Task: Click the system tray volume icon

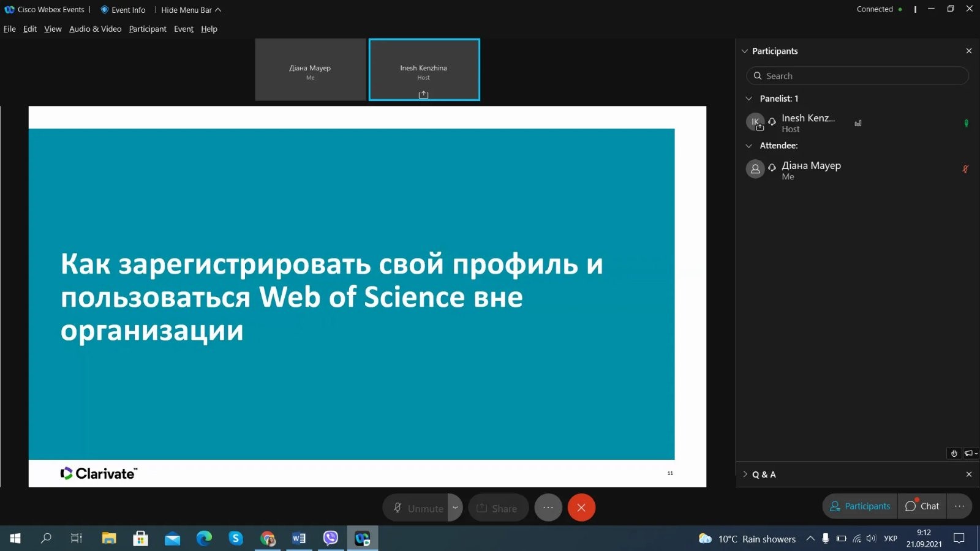Action: point(871,539)
